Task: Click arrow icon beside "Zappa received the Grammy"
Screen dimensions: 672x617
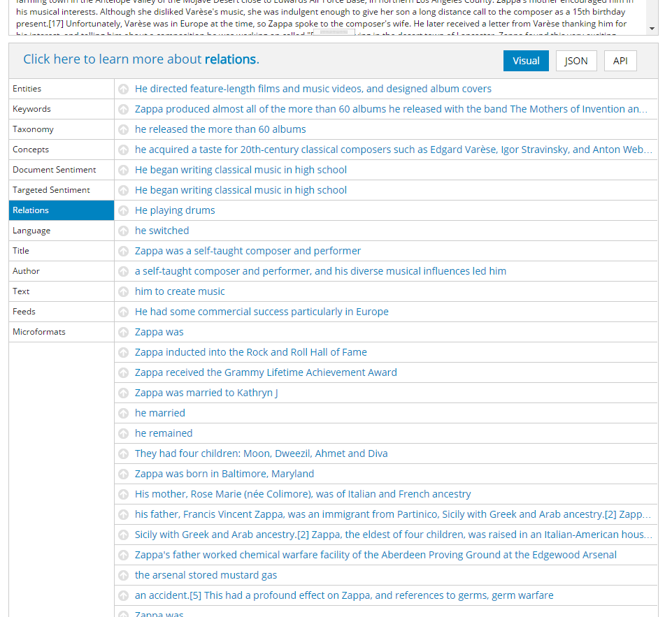Action: tap(124, 372)
